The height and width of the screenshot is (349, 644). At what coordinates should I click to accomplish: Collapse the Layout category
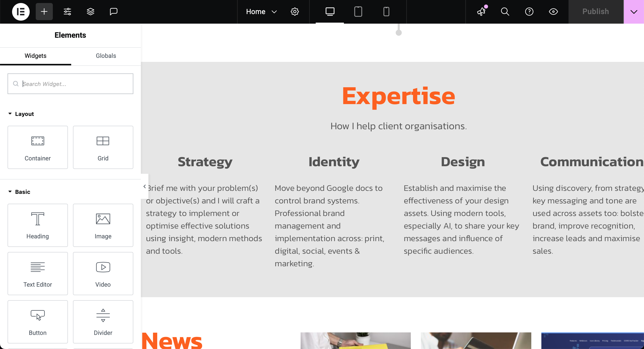pos(21,114)
